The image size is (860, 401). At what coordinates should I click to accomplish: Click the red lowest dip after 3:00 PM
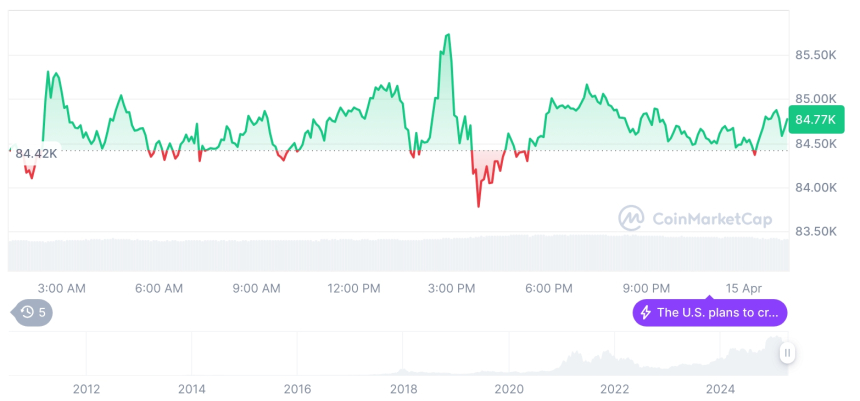click(478, 206)
